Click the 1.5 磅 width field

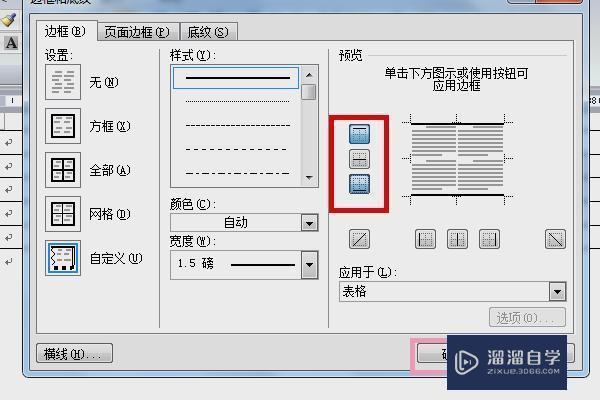pos(236,265)
